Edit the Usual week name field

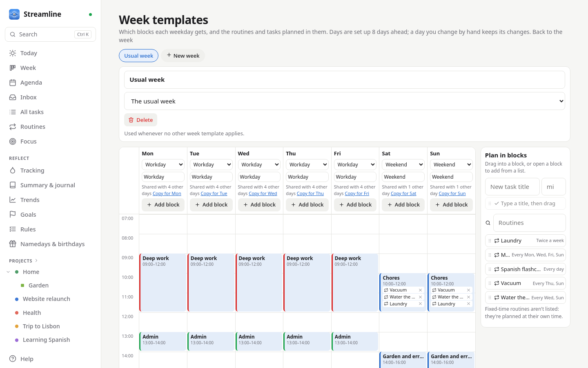345,80
